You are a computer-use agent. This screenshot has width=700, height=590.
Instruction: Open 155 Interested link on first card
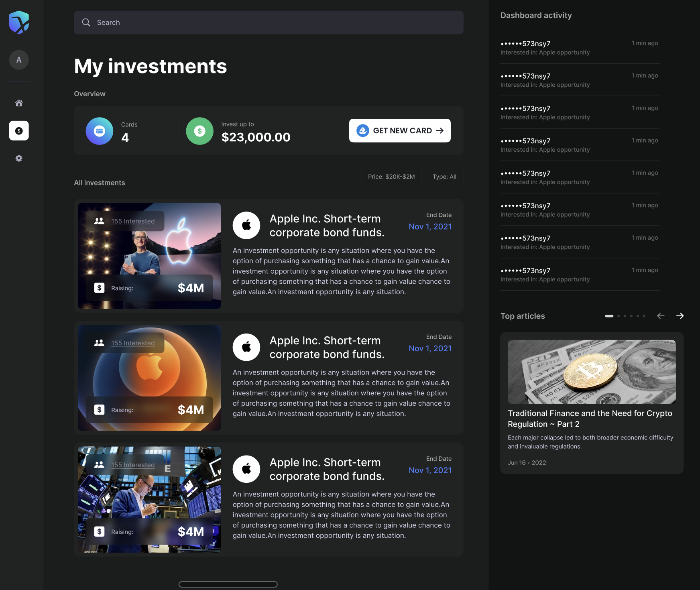tap(133, 221)
